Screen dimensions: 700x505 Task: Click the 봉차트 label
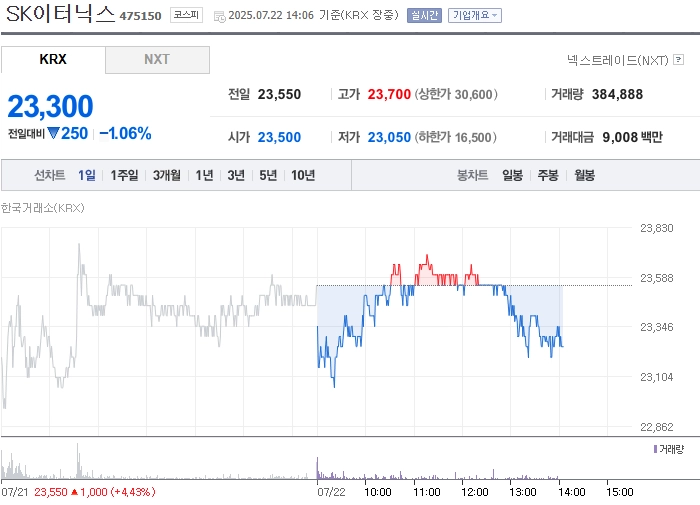(x=472, y=175)
